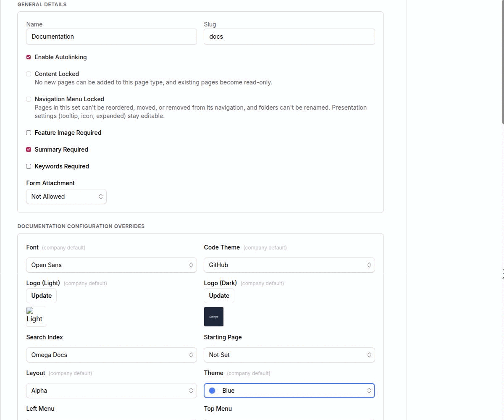The width and height of the screenshot is (504, 420).
Task: Click the page scrollbar at right edge
Action: [x=503, y=63]
